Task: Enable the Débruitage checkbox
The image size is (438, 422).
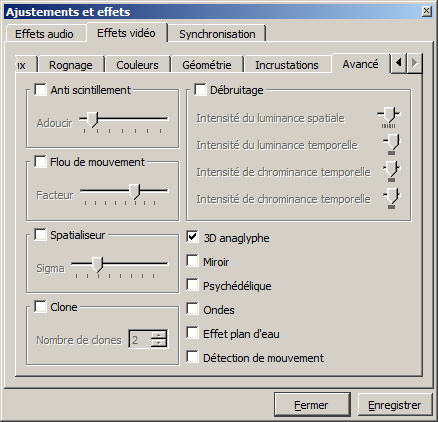Action: 200,90
